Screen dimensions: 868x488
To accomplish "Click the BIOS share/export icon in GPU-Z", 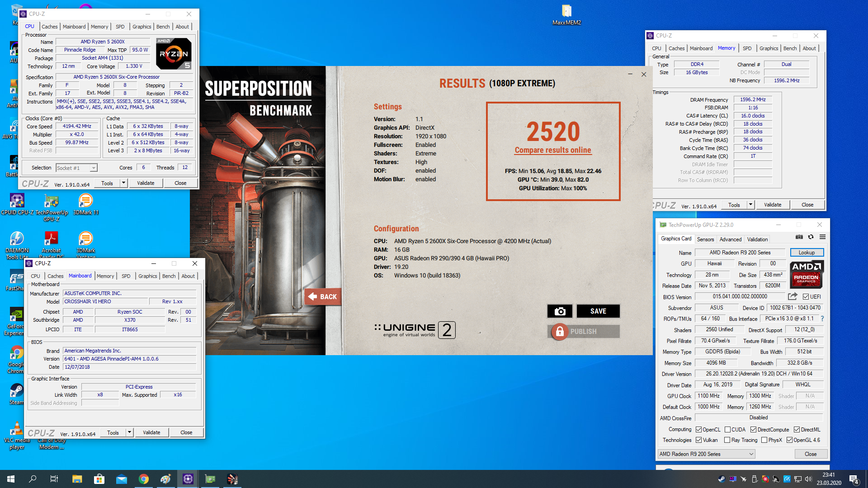I will [793, 296].
